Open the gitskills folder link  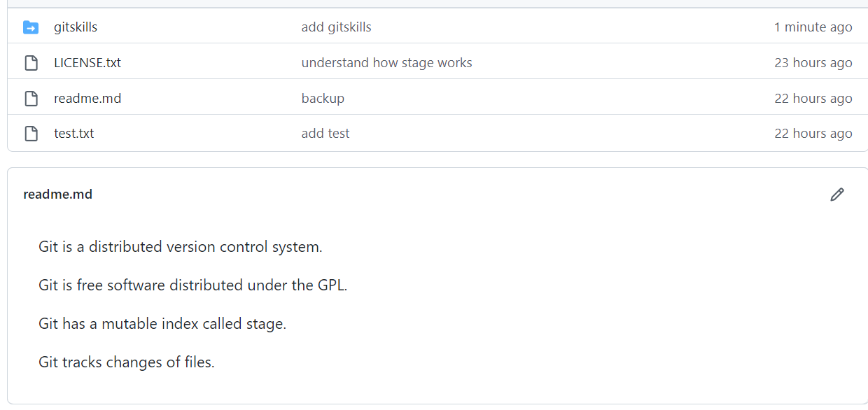[76, 27]
